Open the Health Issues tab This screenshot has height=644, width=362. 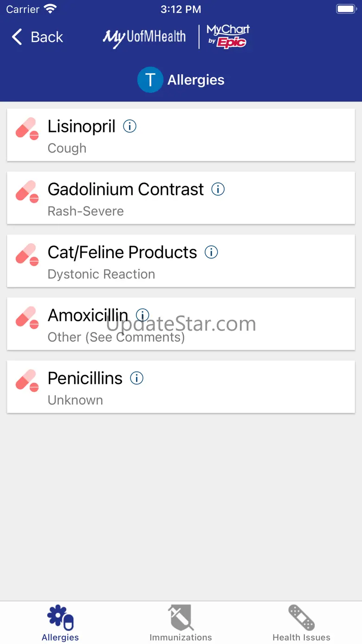click(301, 623)
